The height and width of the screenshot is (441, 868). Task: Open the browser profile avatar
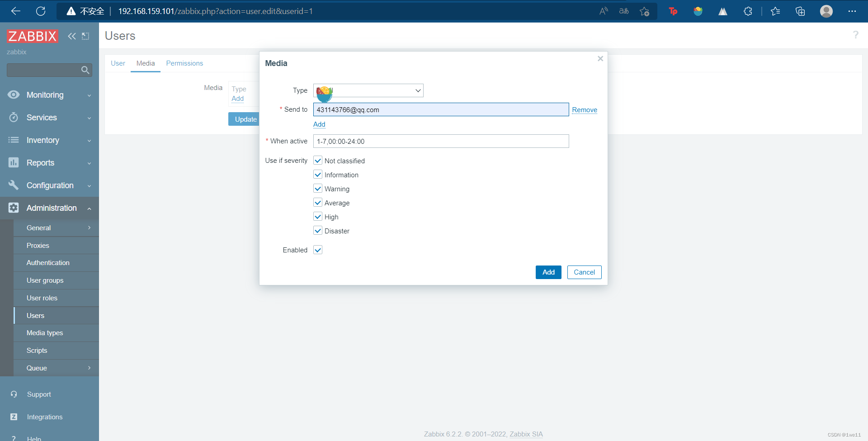(x=826, y=11)
